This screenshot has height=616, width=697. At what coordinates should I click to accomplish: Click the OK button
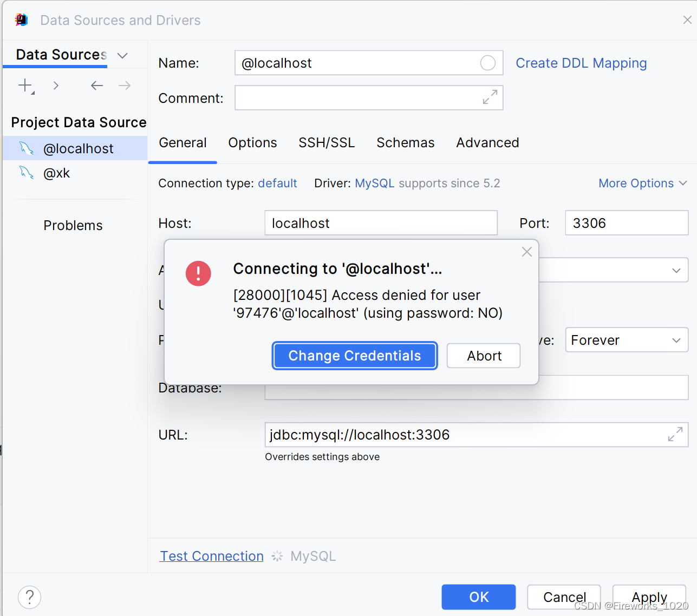tap(479, 597)
